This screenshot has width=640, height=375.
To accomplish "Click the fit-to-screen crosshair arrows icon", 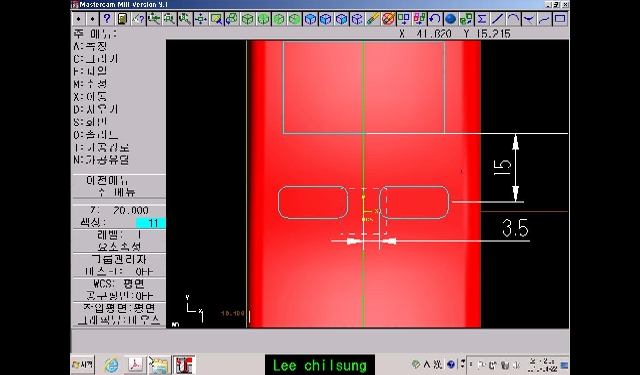I will click(200, 19).
